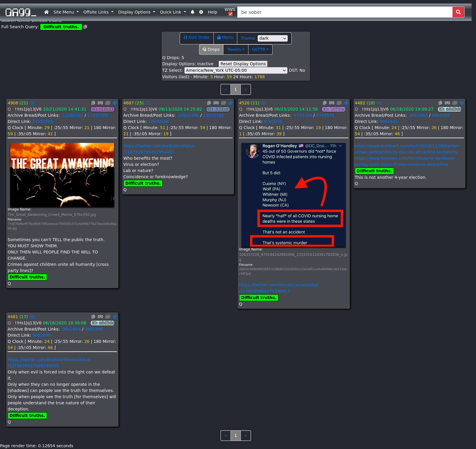Select page 1 in top pagination
The height and width of the screenshot is (449, 476).
coord(236,89)
